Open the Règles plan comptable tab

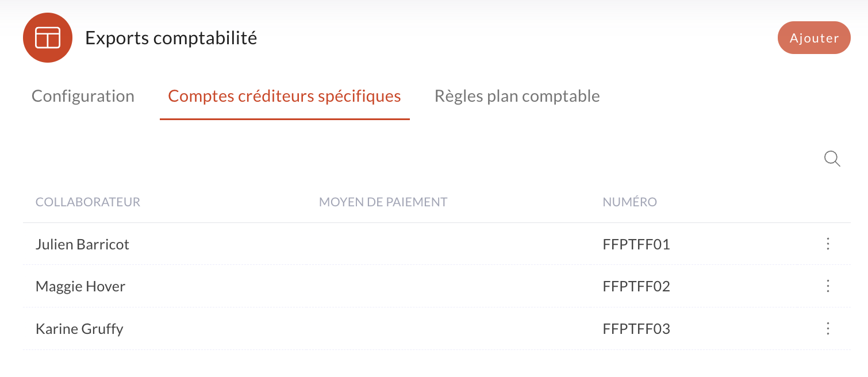[517, 96]
